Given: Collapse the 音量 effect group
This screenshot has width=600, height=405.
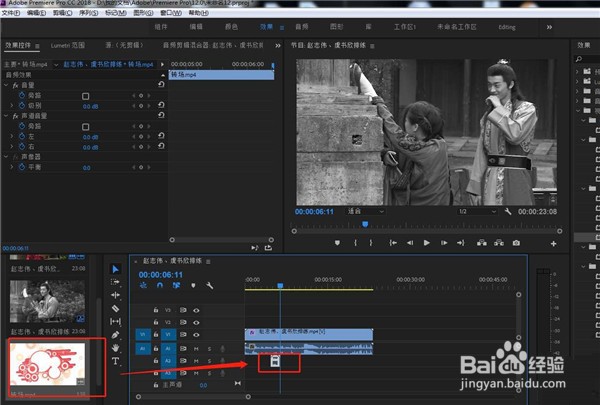Looking at the screenshot, I should point(6,85).
